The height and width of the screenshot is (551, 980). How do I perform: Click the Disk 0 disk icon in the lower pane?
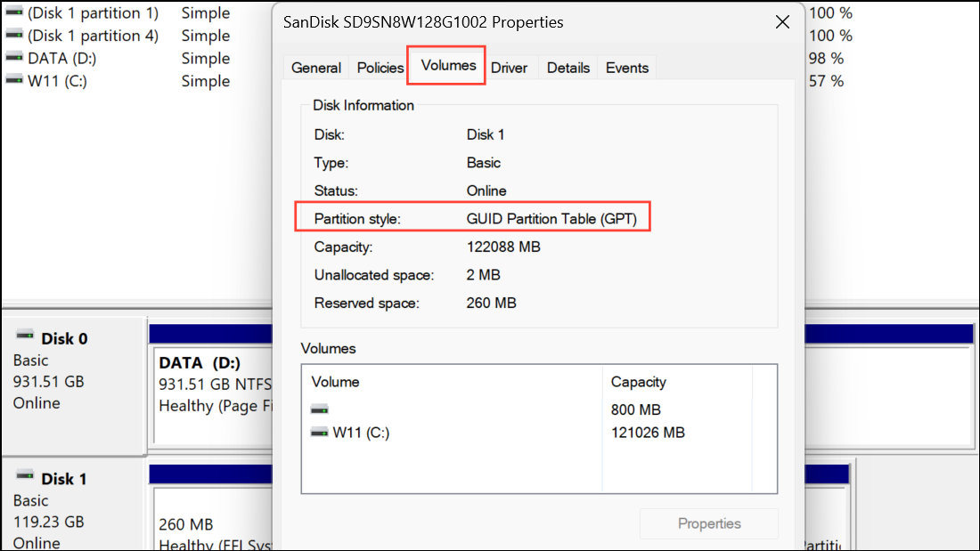(25, 336)
